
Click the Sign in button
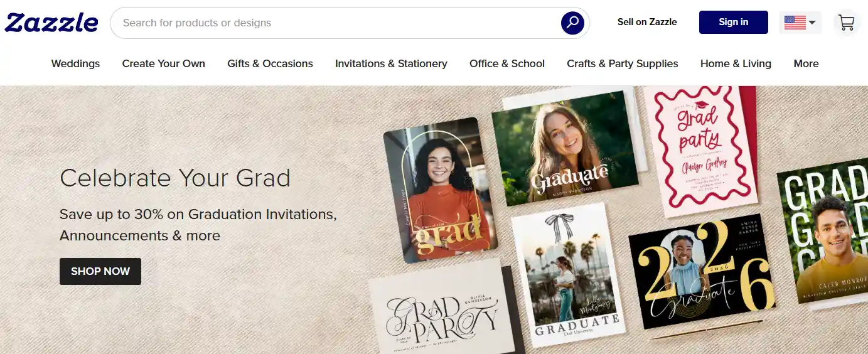click(x=733, y=22)
